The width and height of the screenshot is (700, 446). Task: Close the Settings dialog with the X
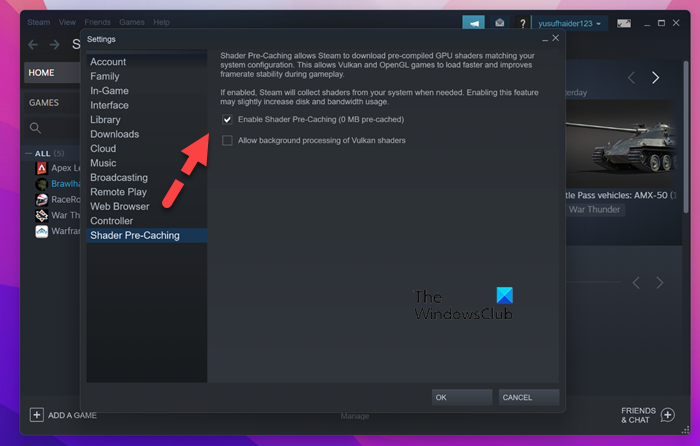[555, 38]
